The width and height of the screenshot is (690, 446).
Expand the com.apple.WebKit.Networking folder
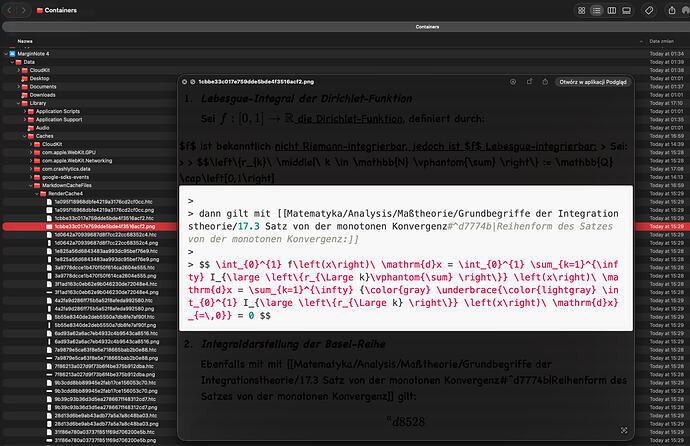click(31, 161)
